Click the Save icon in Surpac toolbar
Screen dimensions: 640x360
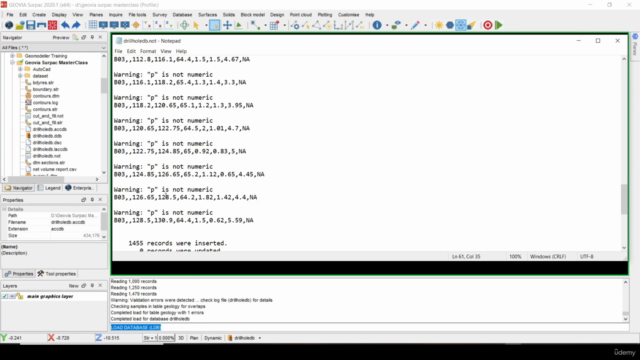(31, 25)
